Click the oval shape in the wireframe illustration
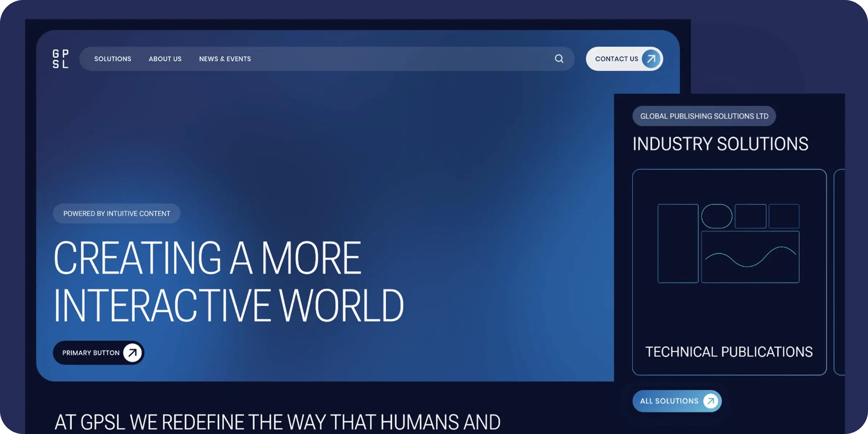 point(717,216)
